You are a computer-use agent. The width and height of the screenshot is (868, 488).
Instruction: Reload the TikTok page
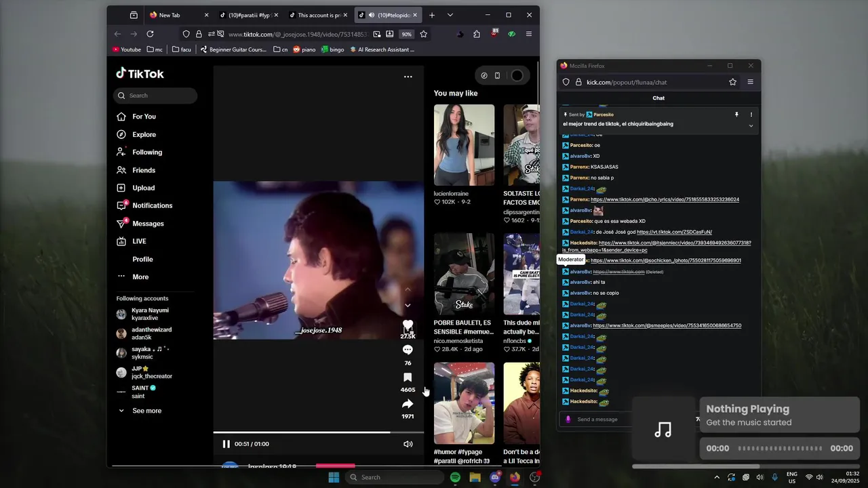click(x=150, y=34)
